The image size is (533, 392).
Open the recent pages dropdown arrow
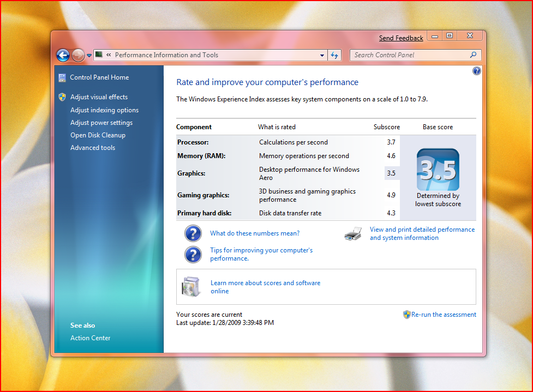[89, 56]
